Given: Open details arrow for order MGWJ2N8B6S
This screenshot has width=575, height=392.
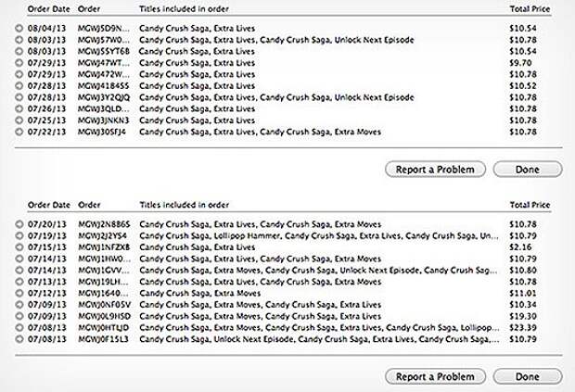Looking at the screenshot, I should (19, 224).
